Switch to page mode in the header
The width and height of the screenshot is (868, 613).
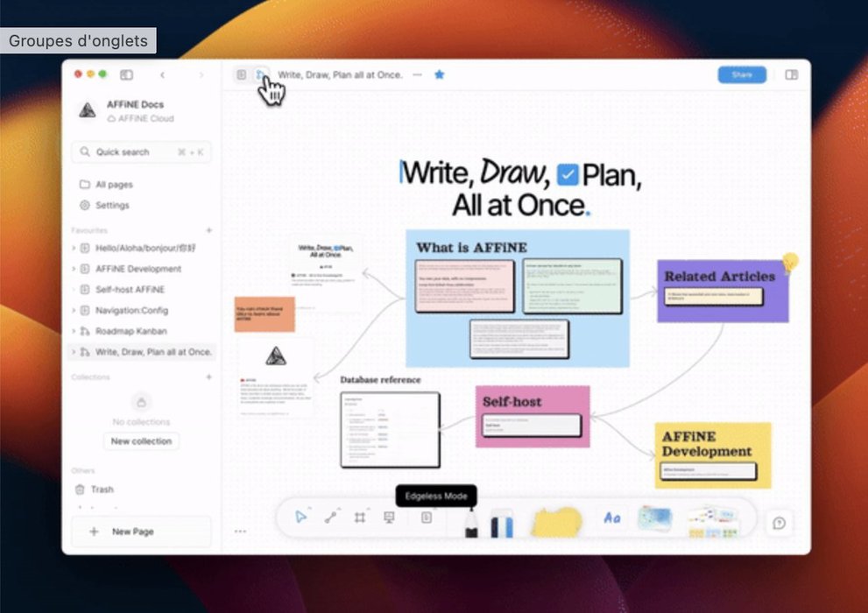coord(241,75)
